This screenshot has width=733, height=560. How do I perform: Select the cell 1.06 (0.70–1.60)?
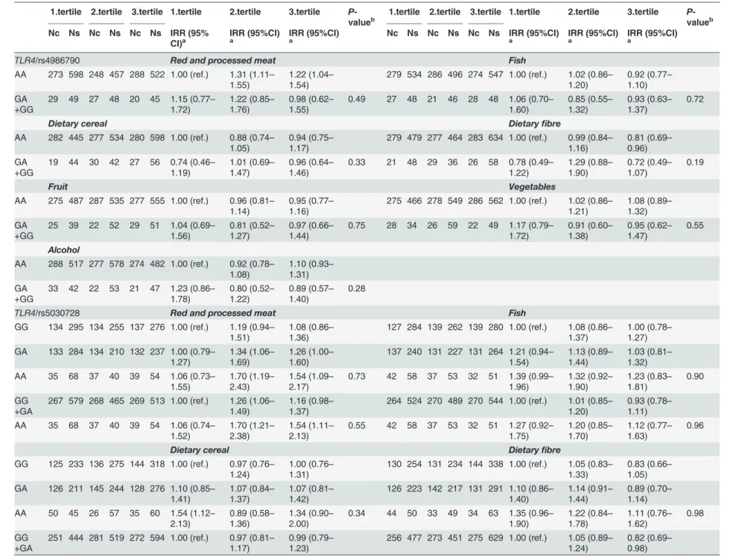pyautogui.click(x=531, y=104)
